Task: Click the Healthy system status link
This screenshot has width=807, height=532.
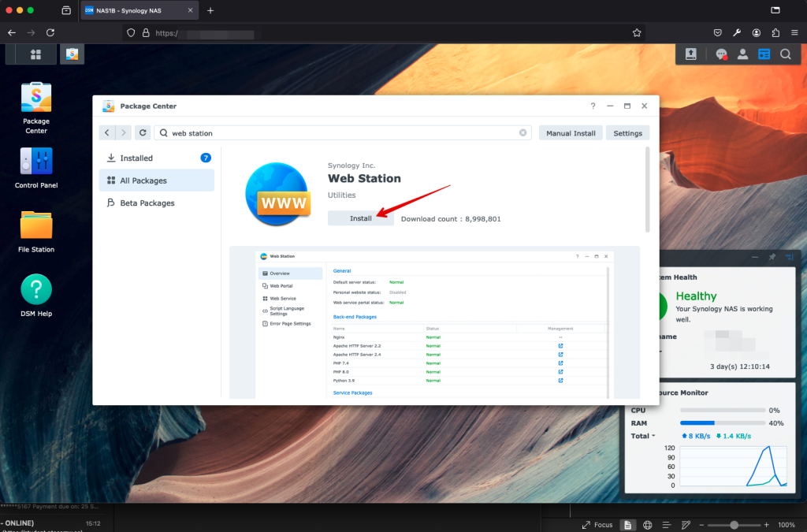Action: (697, 296)
